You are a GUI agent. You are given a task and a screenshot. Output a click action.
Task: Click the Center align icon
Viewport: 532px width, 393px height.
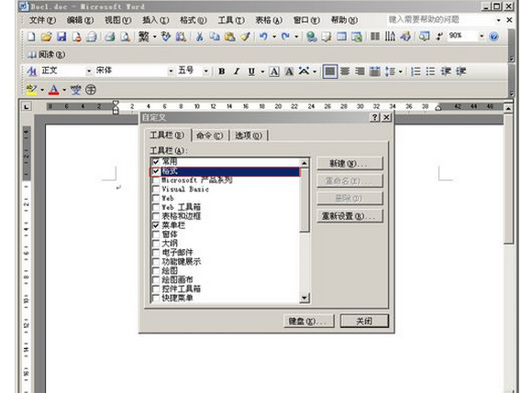[x=345, y=71]
